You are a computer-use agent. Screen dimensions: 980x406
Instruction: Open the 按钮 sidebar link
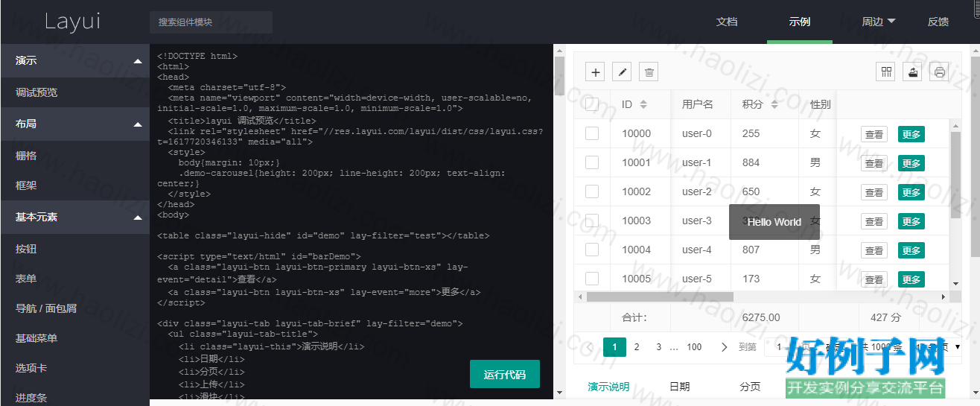tap(74, 249)
